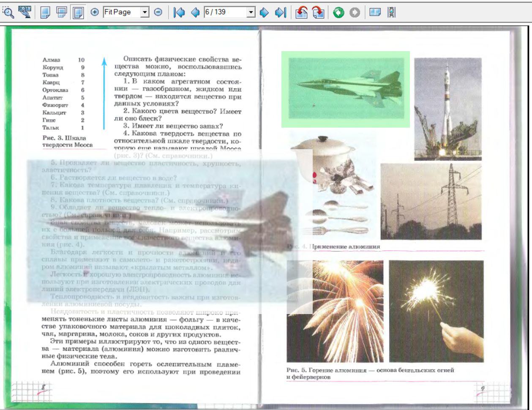
Task: Click the word "Ортоклаз" in the scale
Action: (x=55, y=90)
